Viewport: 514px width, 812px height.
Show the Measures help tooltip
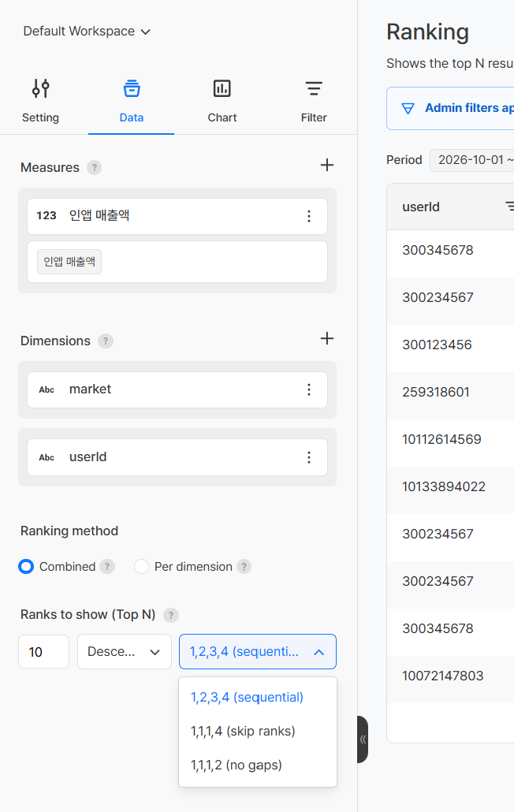click(95, 168)
